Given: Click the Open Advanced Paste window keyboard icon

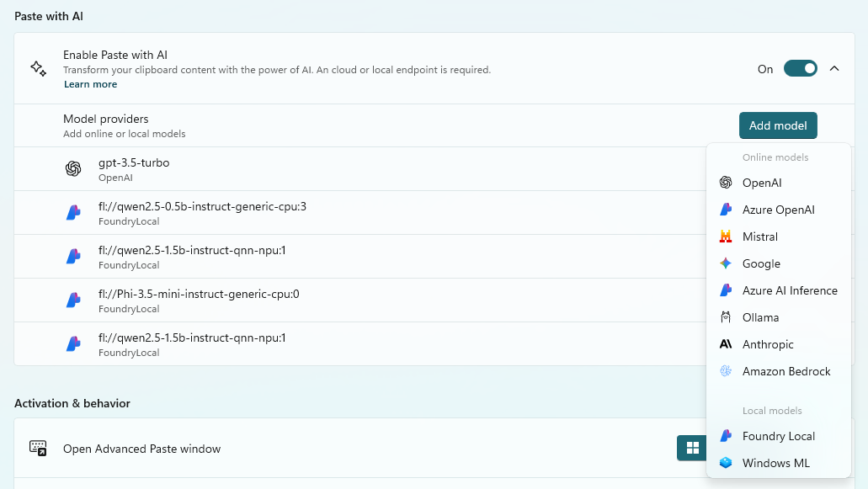Looking at the screenshot, I should tap(38, 449).
